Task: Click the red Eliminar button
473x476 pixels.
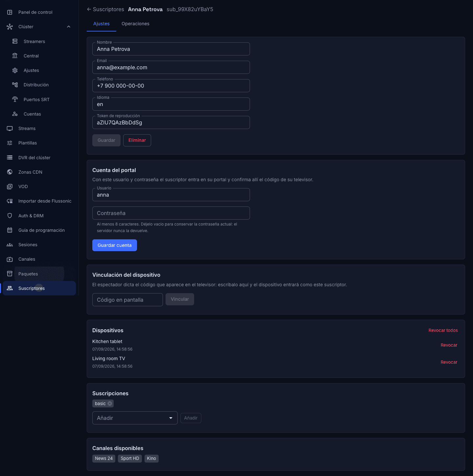Action: tap(137, 140)
